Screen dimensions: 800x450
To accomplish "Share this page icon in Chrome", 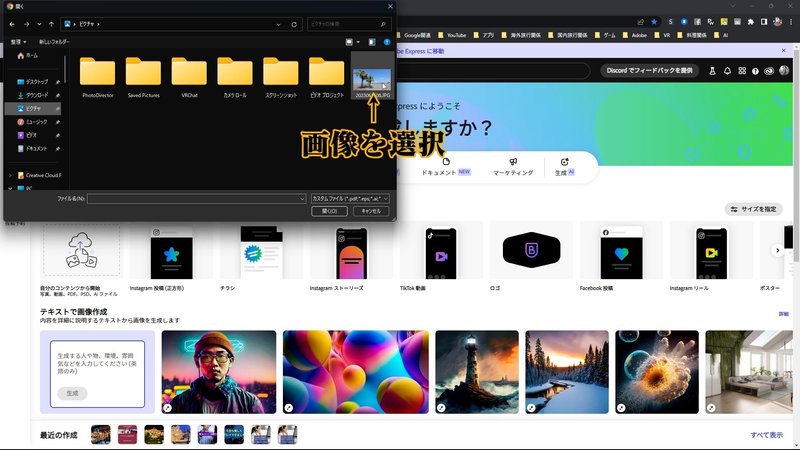I will click(x=641, y=22).
